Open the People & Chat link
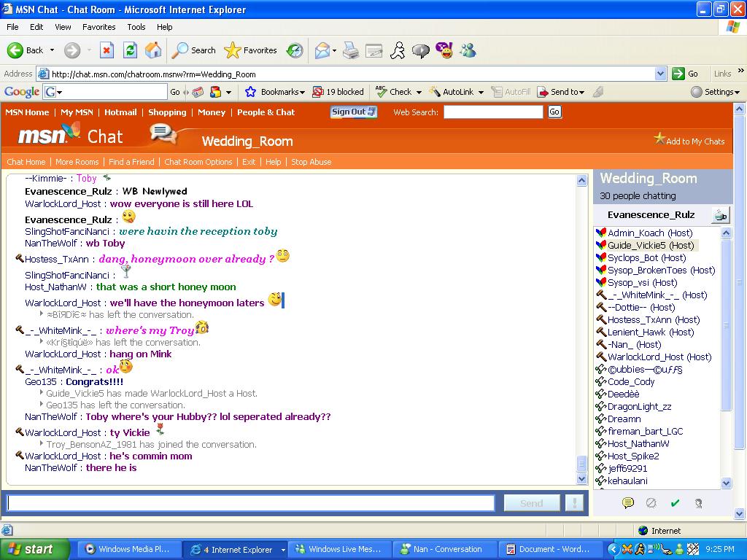The image size is (747, 560). (266, 112)
